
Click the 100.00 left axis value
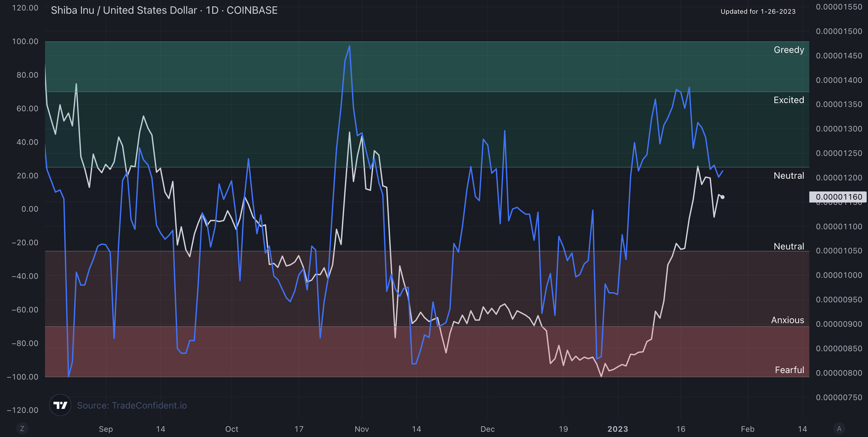(25, 42)
